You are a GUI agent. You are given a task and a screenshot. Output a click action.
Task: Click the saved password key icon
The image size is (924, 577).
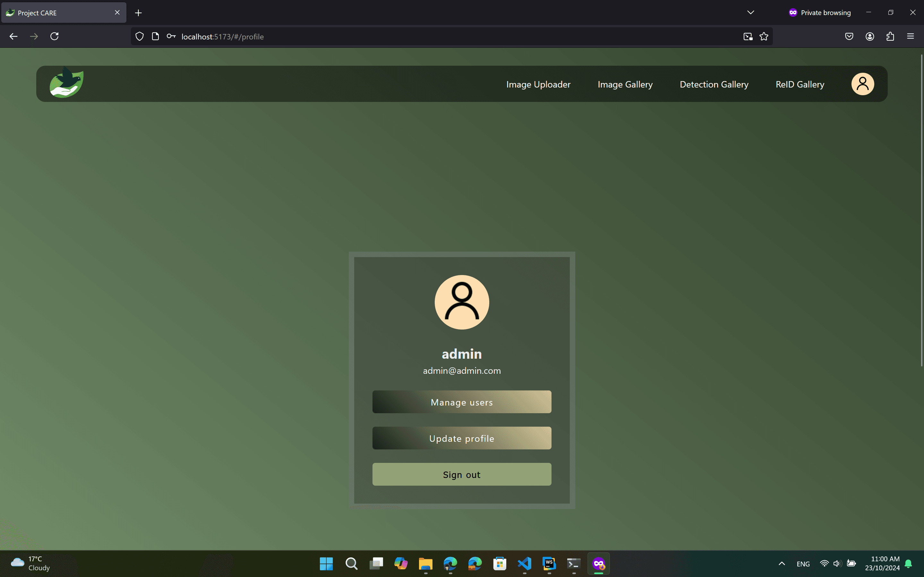[171, 36]
